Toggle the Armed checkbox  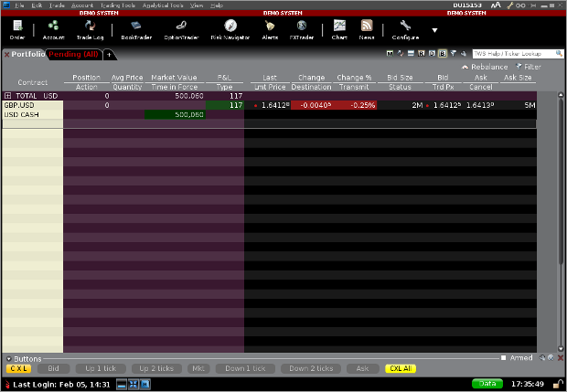pyautogui.click(x=503, y=357)
